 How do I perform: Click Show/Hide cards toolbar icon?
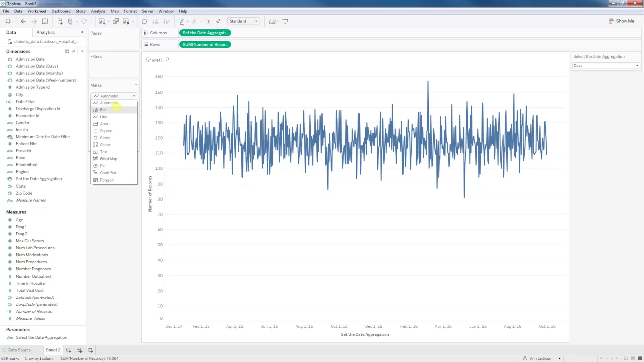272,21
